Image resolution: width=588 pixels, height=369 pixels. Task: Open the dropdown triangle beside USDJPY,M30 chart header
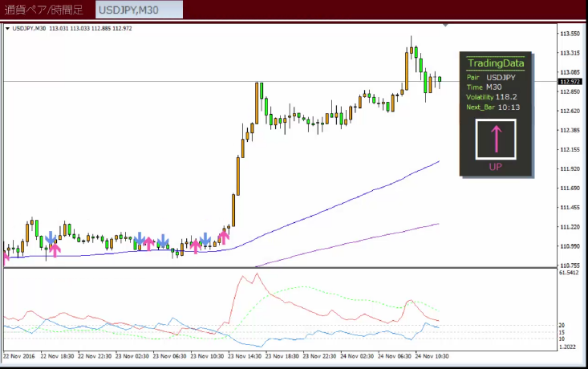7,29
